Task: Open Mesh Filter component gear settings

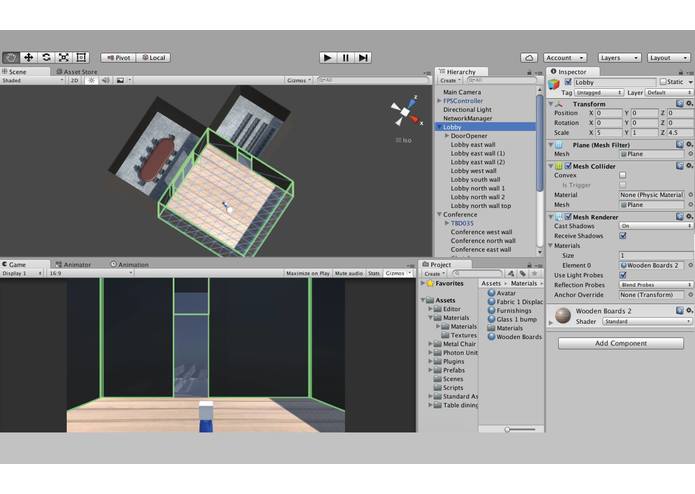Action: point(689,144)
